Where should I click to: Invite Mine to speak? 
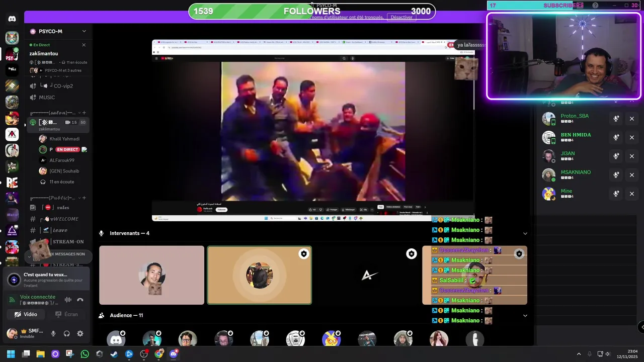click(616, 194)
